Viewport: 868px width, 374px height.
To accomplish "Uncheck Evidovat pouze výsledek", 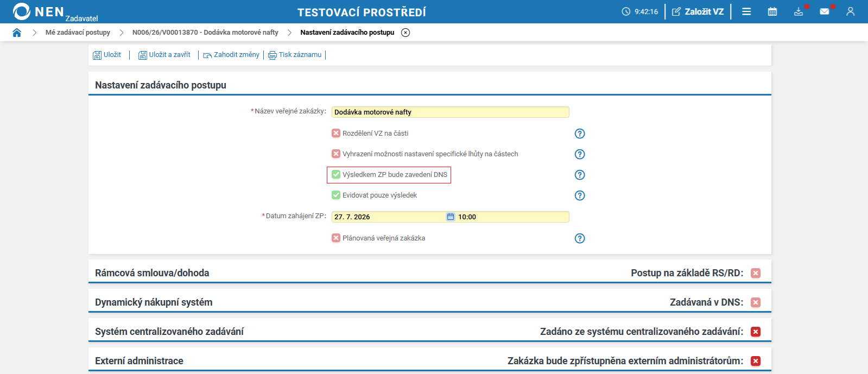I will point(336,195).
